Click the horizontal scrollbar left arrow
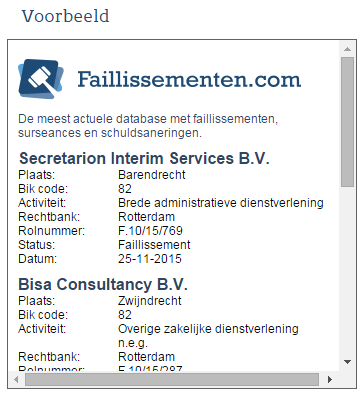Viewport: 362px width, 395px height. click(16, 379)
